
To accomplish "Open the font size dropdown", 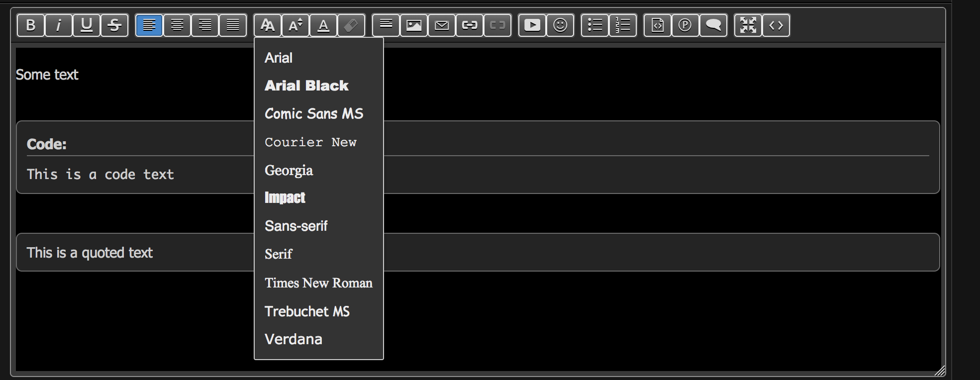I will [x=295, y=25].
